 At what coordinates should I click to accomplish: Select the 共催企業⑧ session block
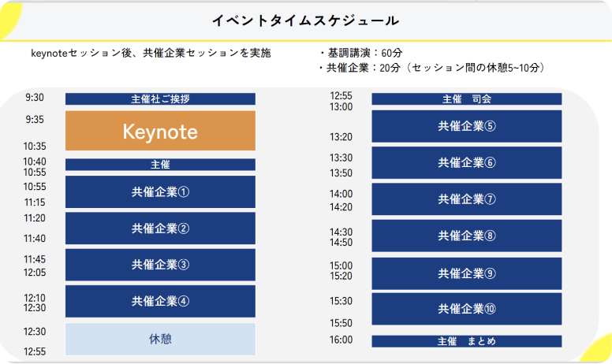pos(467,236)
